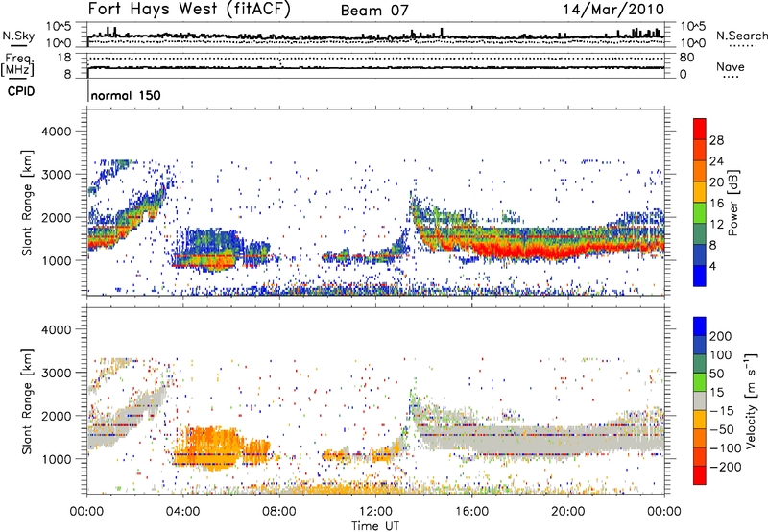Click the '04:00' time axis tick label
Image resolution: width=768 pixels, height=532 pixels.
[182, 511]
